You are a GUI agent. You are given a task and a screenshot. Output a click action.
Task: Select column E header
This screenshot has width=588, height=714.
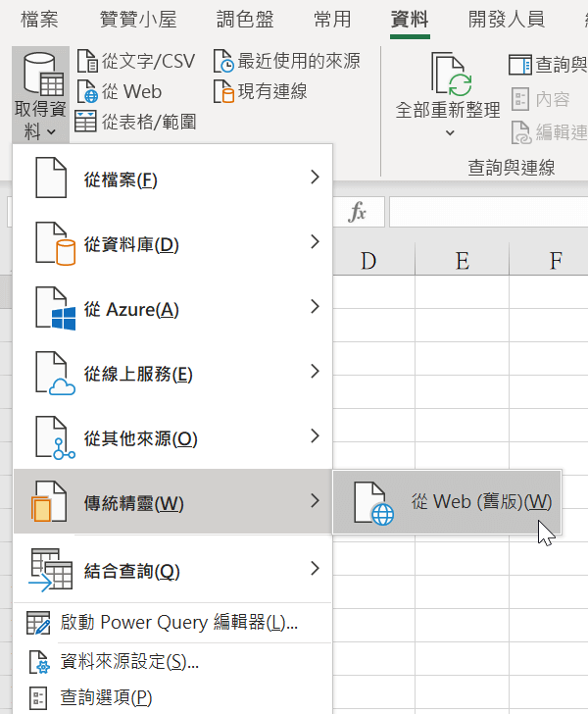463,261
